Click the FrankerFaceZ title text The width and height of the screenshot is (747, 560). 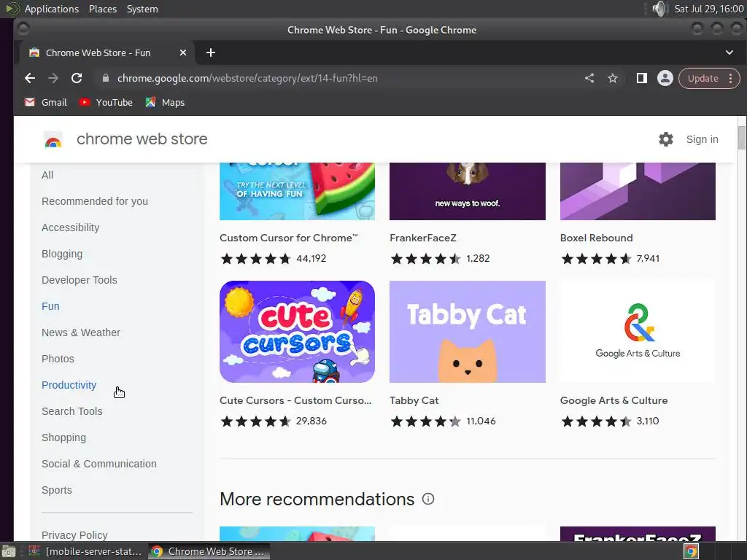coord(423,238)
